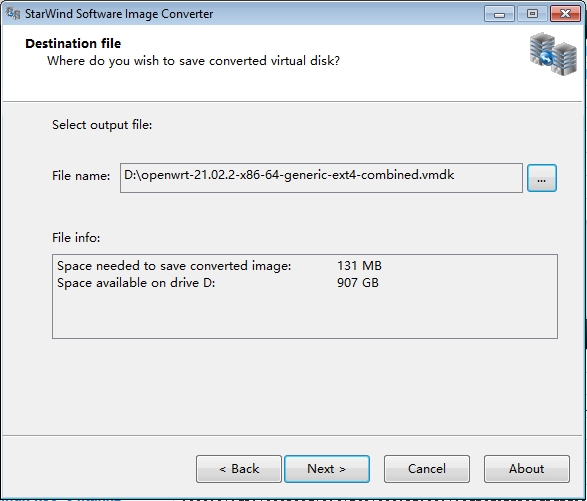
Task: Open the About dialog
Action: point(527,469)
